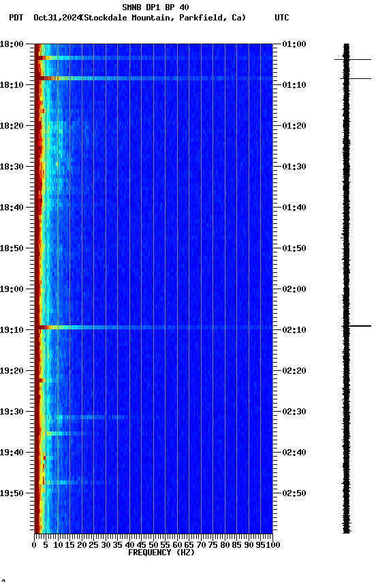Click the '19:40' PDT time label

(12, 453)
